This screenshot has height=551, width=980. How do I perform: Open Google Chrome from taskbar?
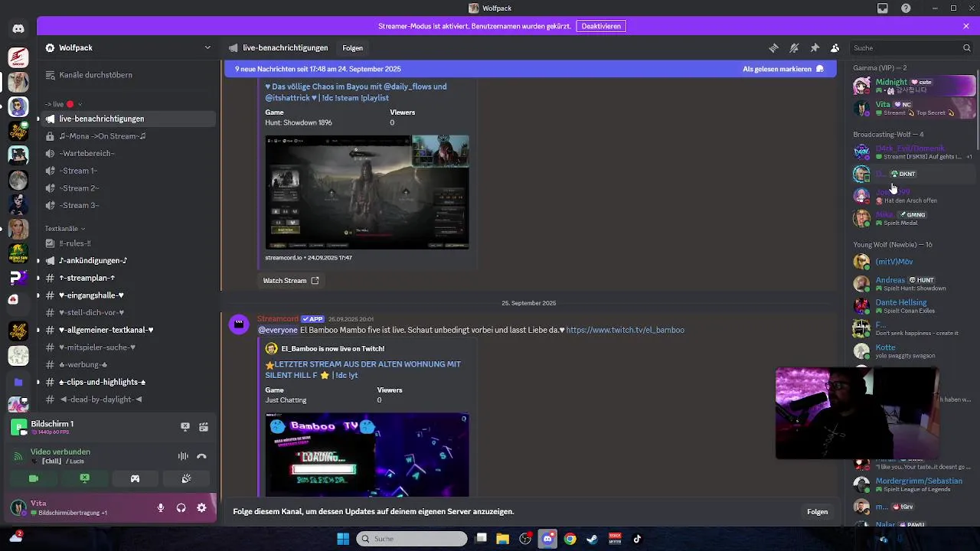(x=570, y=539)
